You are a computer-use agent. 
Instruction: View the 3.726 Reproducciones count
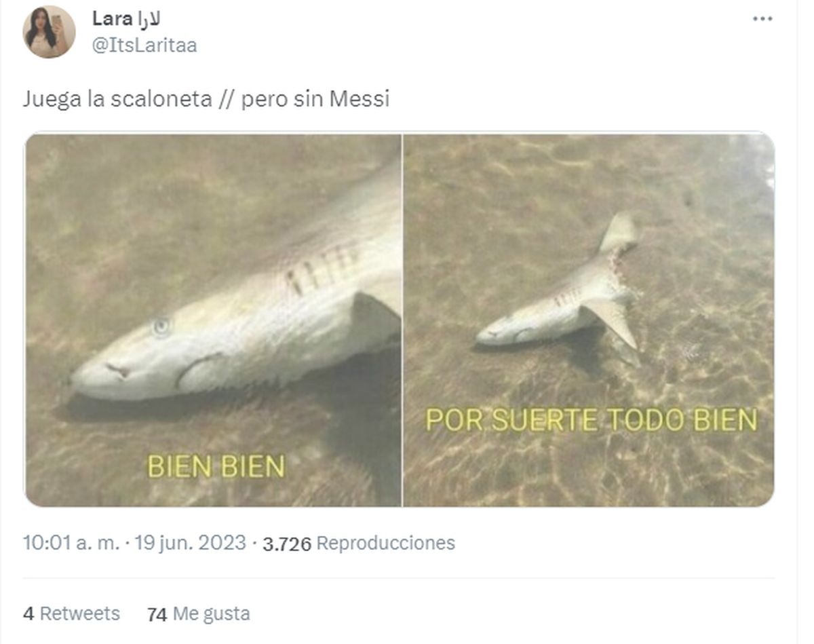(x=358, y=544)
